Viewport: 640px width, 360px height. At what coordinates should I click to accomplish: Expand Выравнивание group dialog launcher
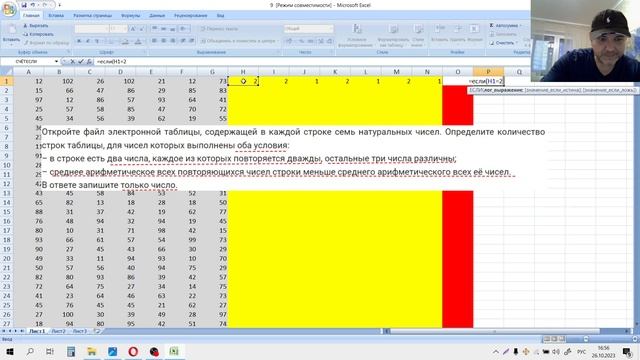[278, 52]
